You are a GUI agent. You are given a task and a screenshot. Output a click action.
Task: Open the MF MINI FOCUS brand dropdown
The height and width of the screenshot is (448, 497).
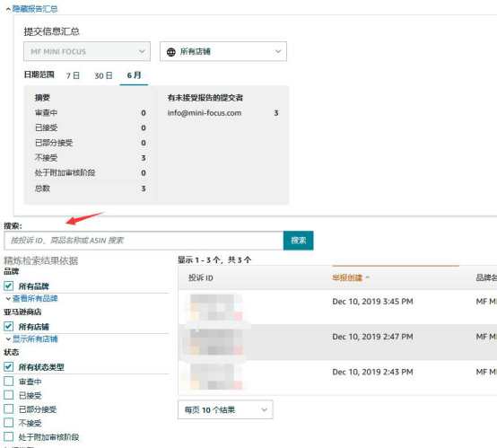[x=87, y=51]
